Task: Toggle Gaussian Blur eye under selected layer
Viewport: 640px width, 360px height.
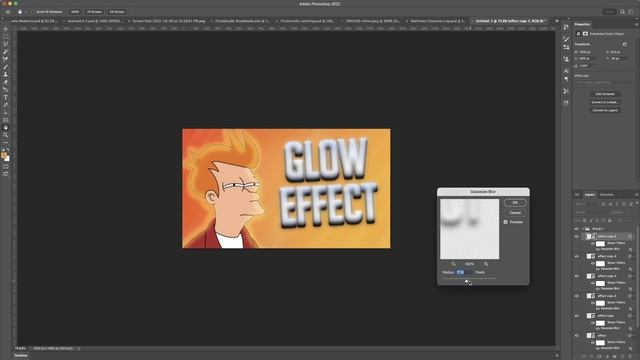Action: pos(598,249)
